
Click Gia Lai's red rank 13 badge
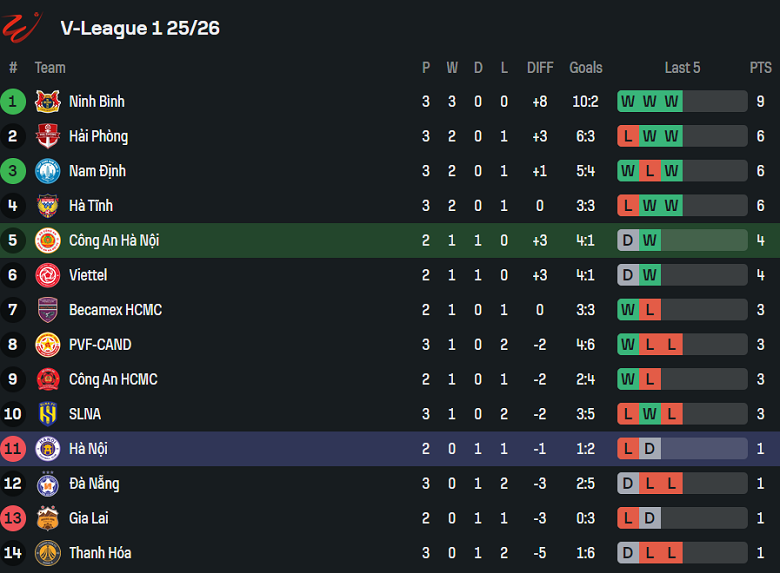13,518
